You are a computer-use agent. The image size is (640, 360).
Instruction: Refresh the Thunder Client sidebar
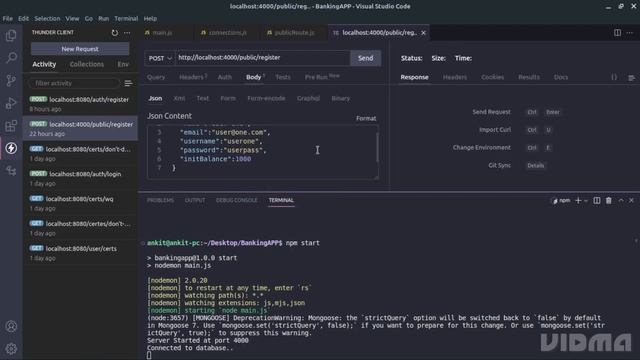(115, 33)
